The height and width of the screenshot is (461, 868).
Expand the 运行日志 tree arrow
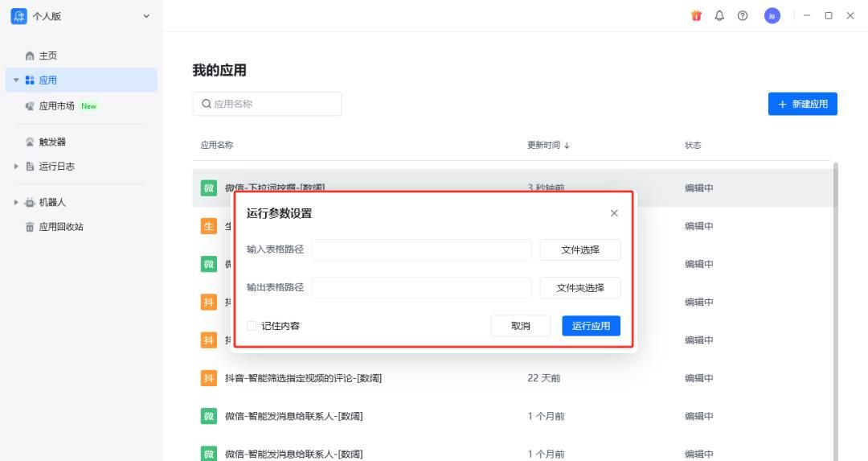(x=16, y=167)
